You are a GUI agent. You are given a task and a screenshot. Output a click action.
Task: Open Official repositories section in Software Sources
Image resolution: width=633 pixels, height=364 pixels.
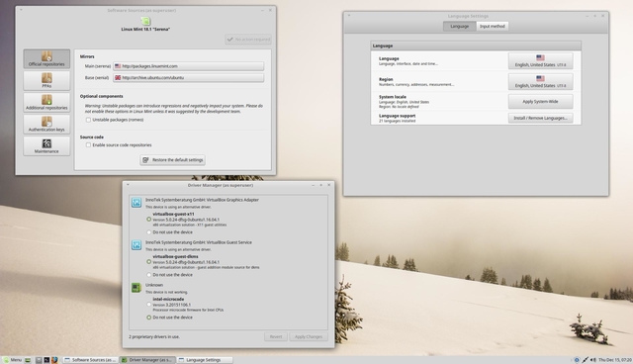(46, 59)
